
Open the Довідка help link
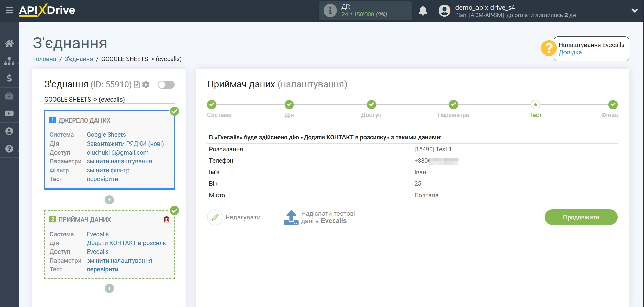click(570, 52)
